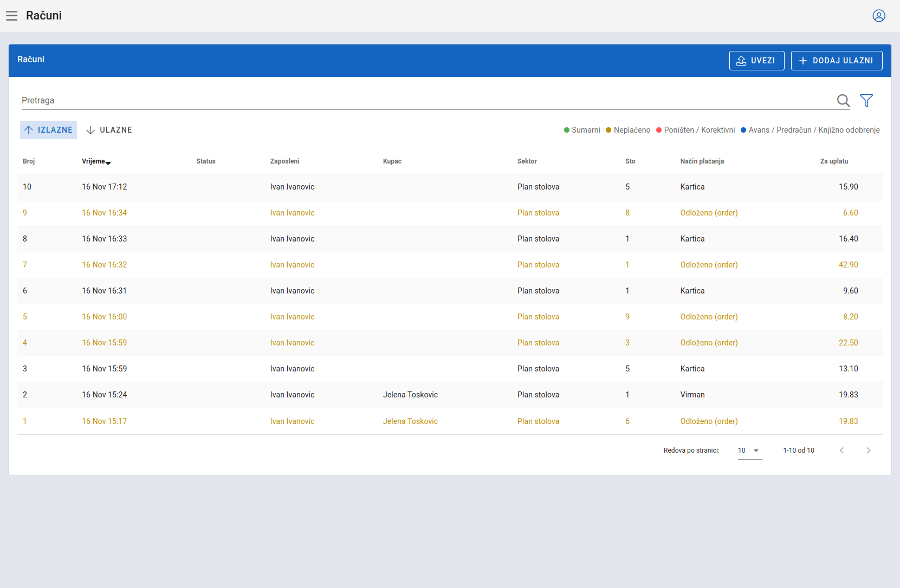
Task: Click amount 6.60 in the table
Action: [x=851, y=213]
